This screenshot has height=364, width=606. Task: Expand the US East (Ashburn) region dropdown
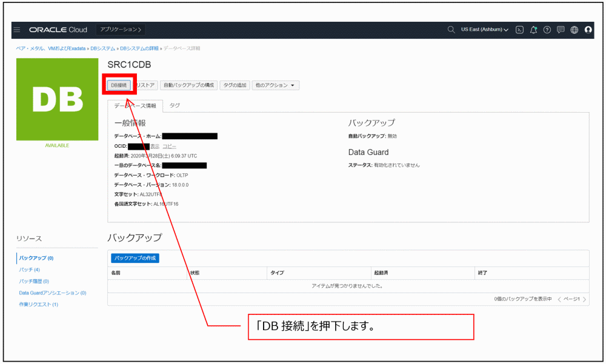click(485, 30)
